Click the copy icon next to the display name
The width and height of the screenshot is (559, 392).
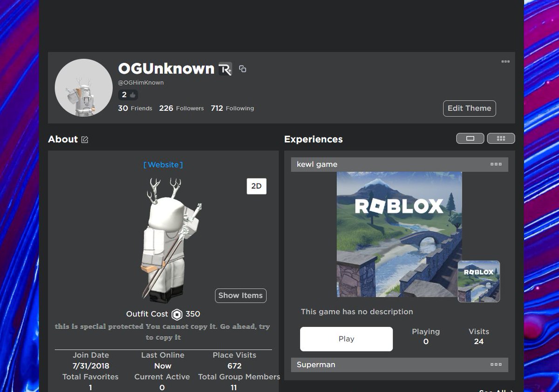point(243,69)
